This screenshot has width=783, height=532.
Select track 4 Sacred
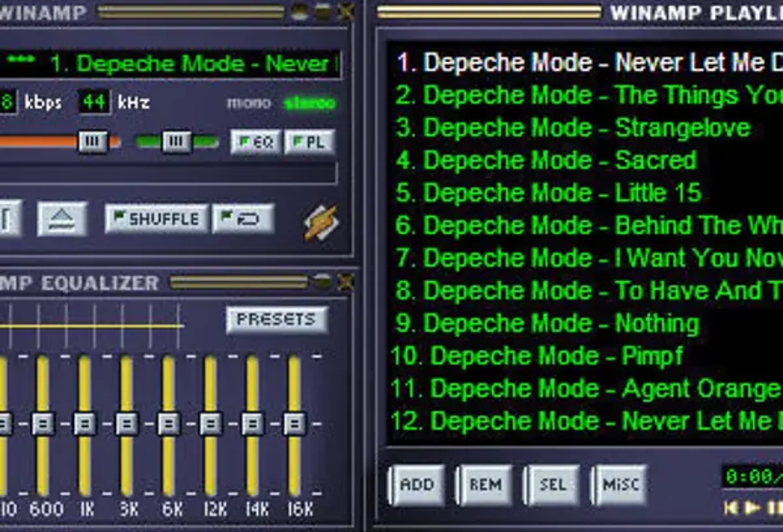click(586, 161)
